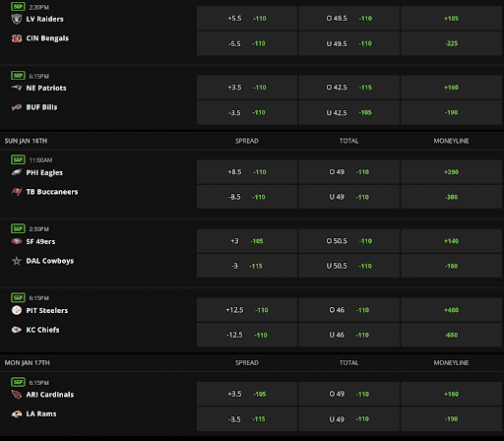Select Steelers +12.5 spread bet
504x441 pixels.
247,310
